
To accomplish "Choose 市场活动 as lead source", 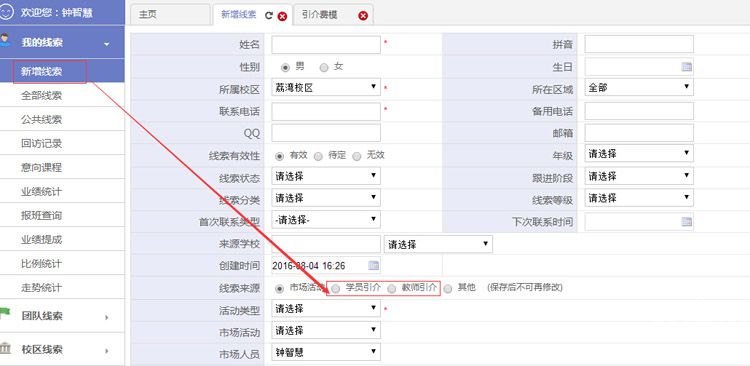I will tap(279, 288).
